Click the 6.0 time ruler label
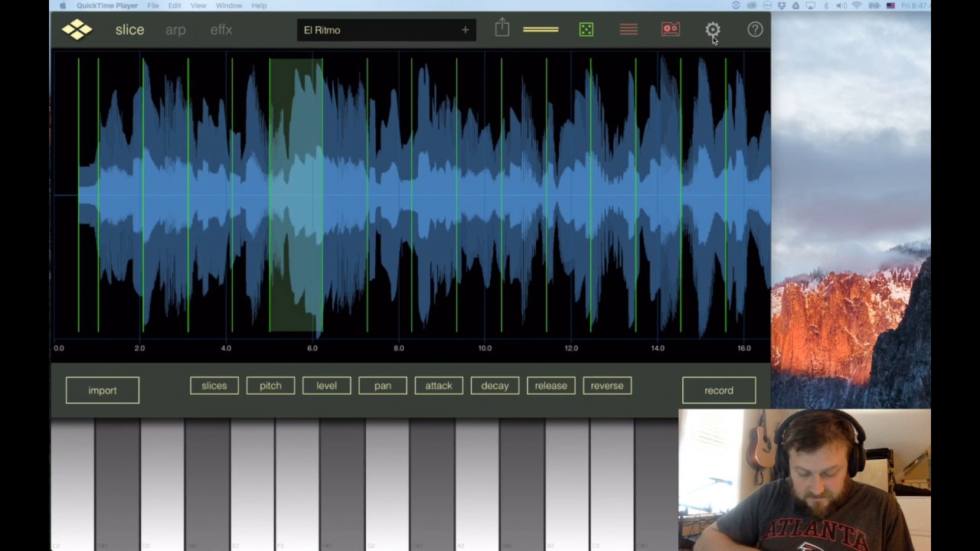This screenshot has width=980, height=551. pyautogui.click(x=312, y=348)
